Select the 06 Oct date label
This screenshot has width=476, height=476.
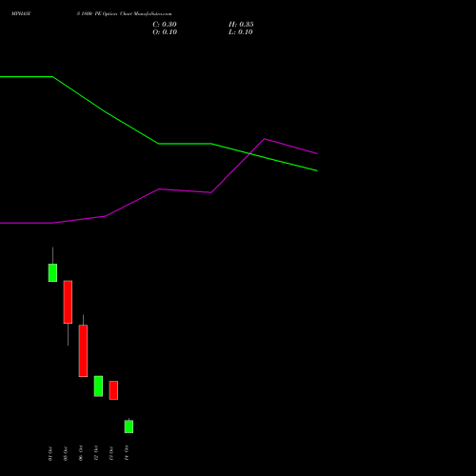click(81, 453)
